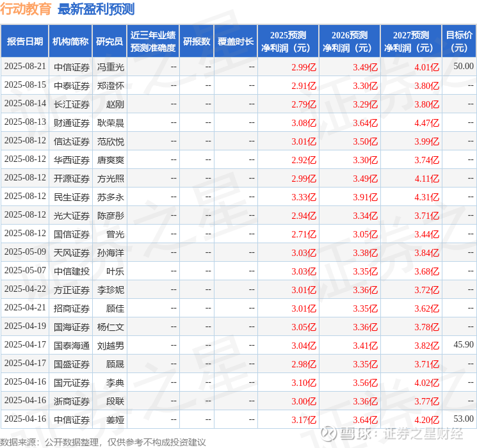Screen dimensions: 477x448
Task: Select researcher 范欣悦
Action: coord(110,141)
